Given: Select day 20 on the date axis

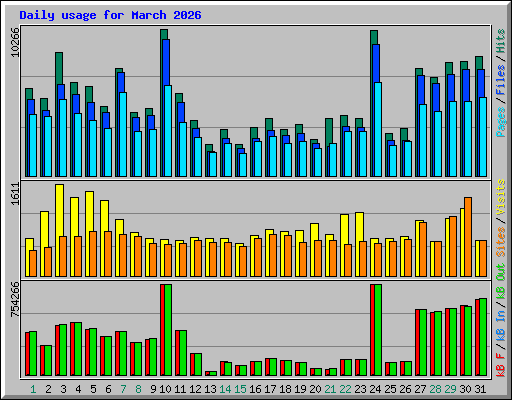Looking at the screenshot, I should point(315,389).
